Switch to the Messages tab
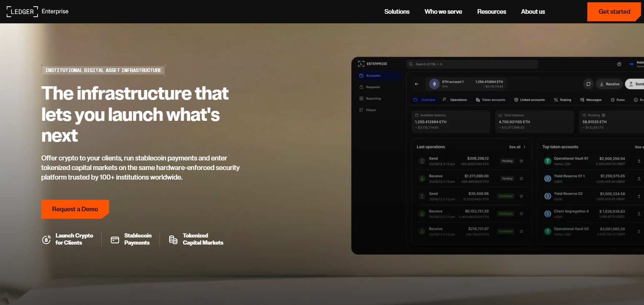The width and height of the screenshot is (644, 305). 591,100
